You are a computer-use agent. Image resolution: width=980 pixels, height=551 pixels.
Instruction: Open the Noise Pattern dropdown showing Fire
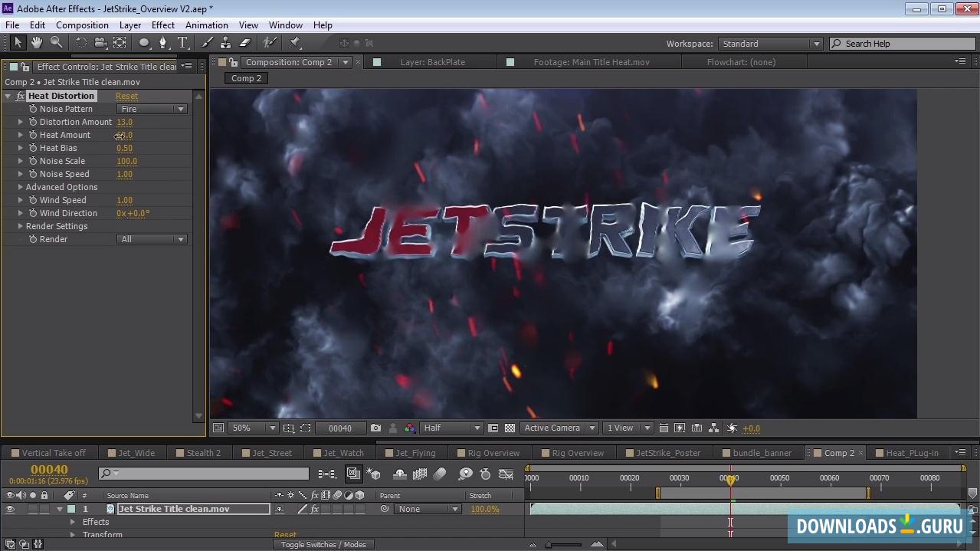152,109
